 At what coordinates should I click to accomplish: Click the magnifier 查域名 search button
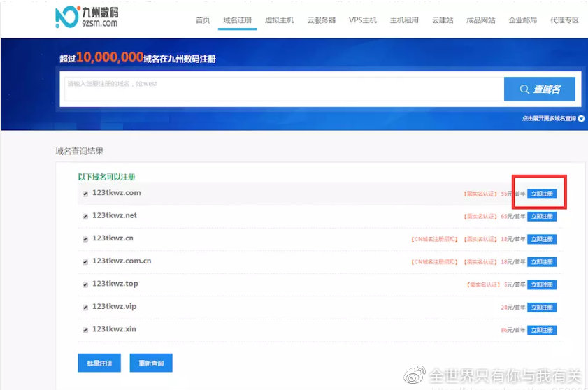click(x=540, y=89)
